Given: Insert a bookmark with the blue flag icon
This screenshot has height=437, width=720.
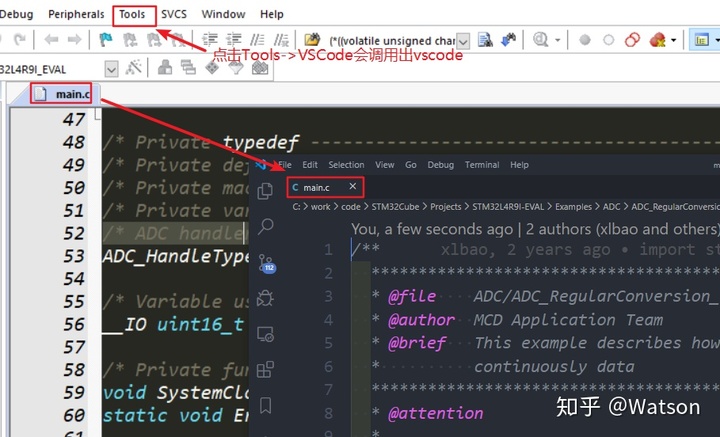Looking at the screenshot, I should [106, 40].
